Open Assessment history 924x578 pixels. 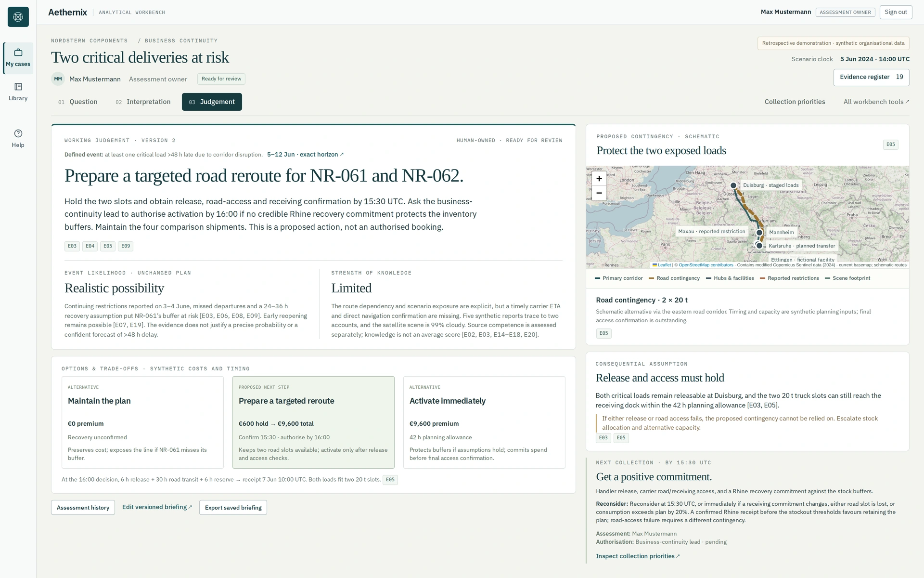tap(83, 507)
